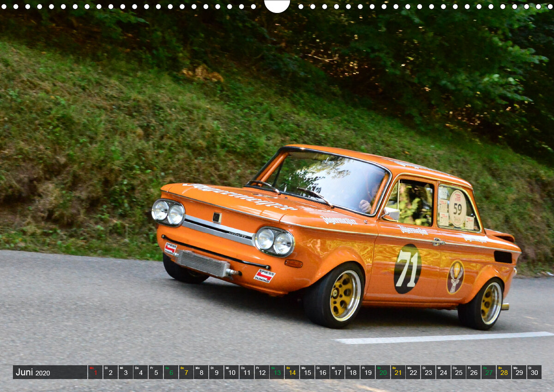Pick day 9 (Di) in the calendar strip
The height and width of the screenshot is (392, 554).
[216, 372]
